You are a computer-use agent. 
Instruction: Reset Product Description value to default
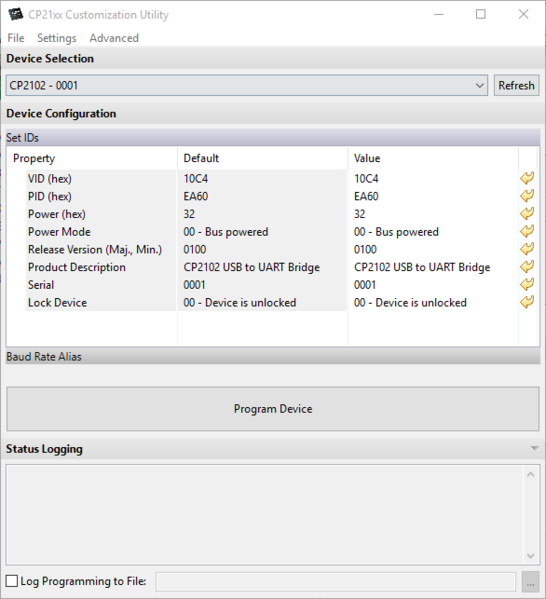tap(527, 266)
